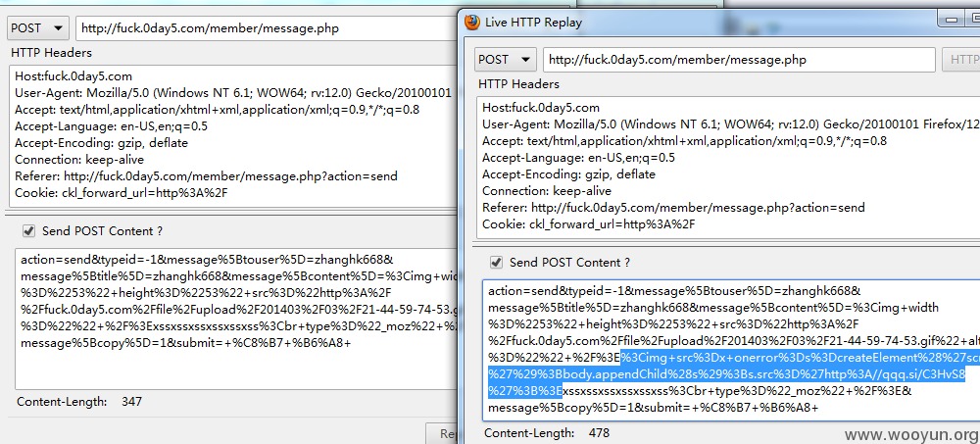The width and height of the screenshot is (980, 444).
Task: Click the Accept-Encoding line in the front window
Action: (x=568, y=174)
